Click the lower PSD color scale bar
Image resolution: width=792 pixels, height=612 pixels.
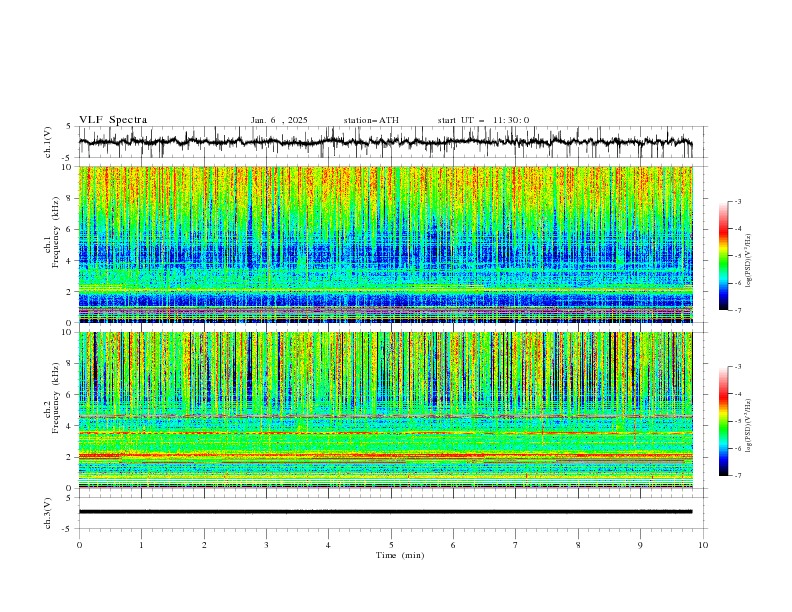click(x=723, y=421)
